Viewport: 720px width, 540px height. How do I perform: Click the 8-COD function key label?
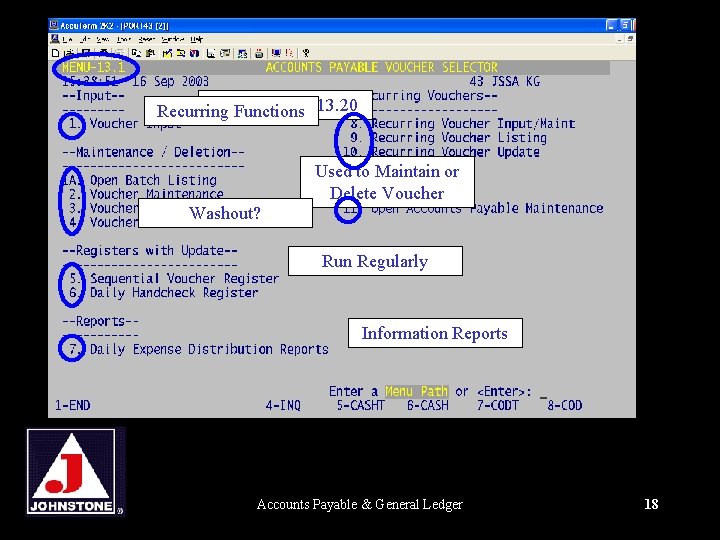pyautogui.click(x=564, y=405)
